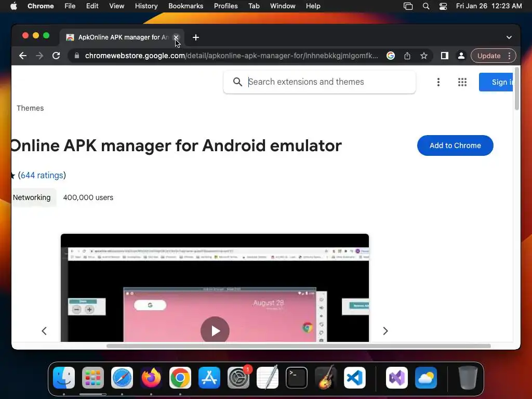This screenshot has width=532, height=399.
Task: Reload the Chrome Web Store page
Action: pyautogui.click(x=56, y=56)
